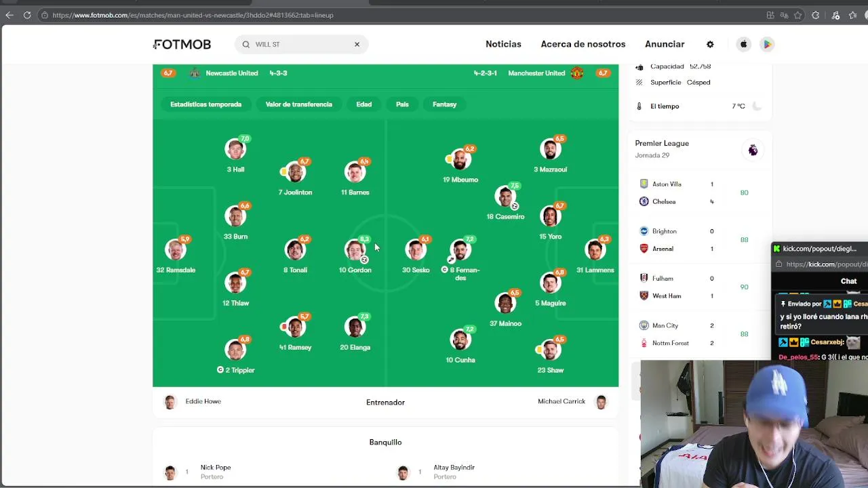
Task: Open player 23 Shaw
Action: pyautogui.click(x=550, y=355)
